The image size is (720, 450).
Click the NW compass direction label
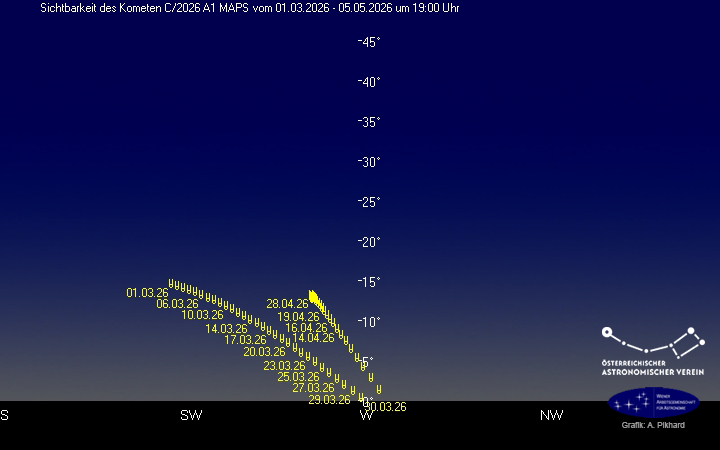tap(551, 415)
